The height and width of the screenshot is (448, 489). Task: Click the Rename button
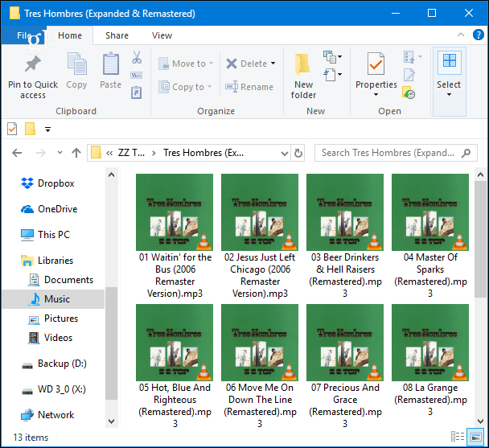tap(249, 87)
